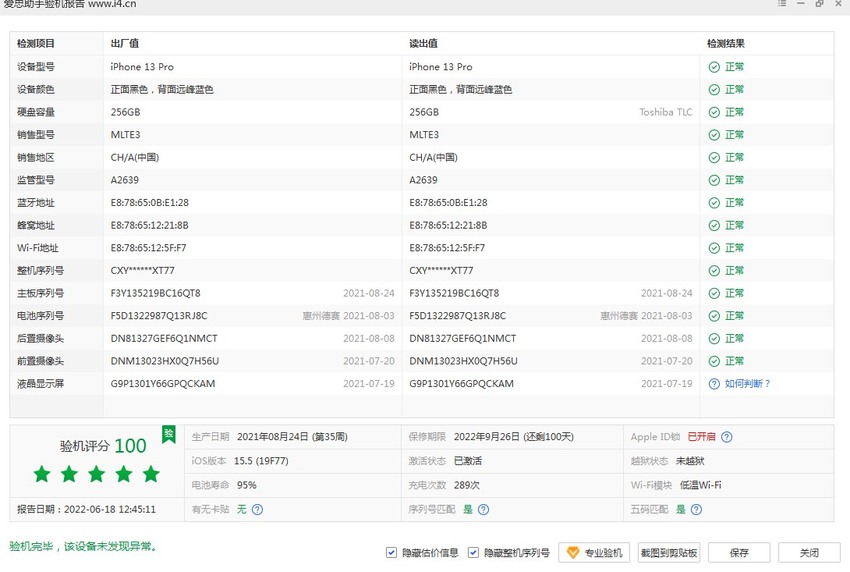Click 截图到剪贴板 button
This screenshot has width=850, height=572.
coord(668,553)
